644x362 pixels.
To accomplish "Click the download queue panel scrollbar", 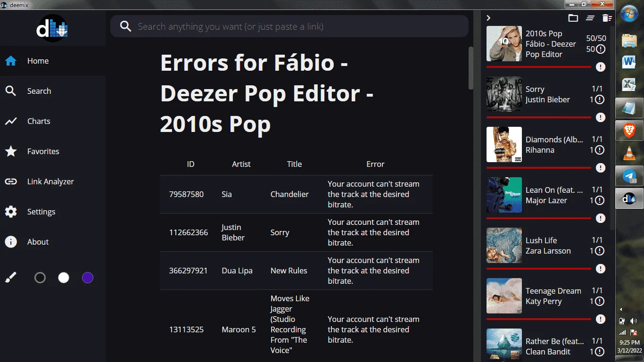I will click(612, 127).
